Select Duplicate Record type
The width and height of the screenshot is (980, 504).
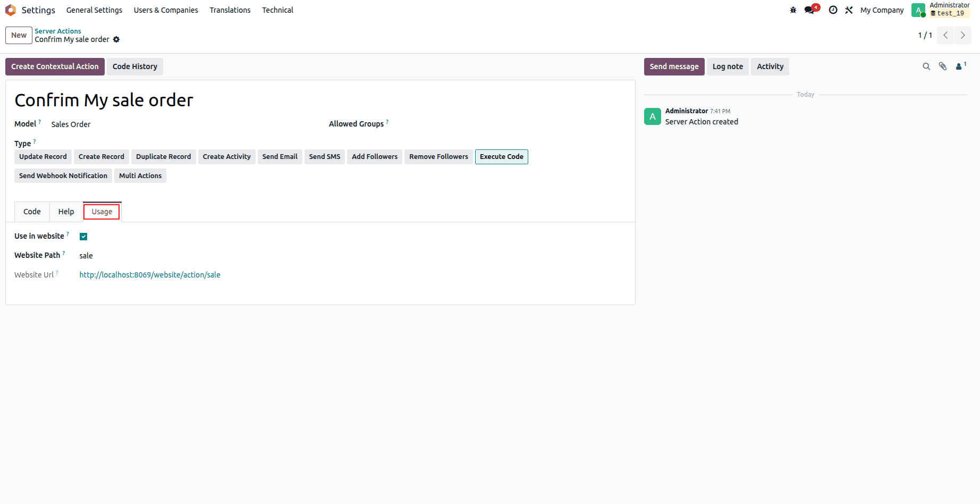coord(164,157)
